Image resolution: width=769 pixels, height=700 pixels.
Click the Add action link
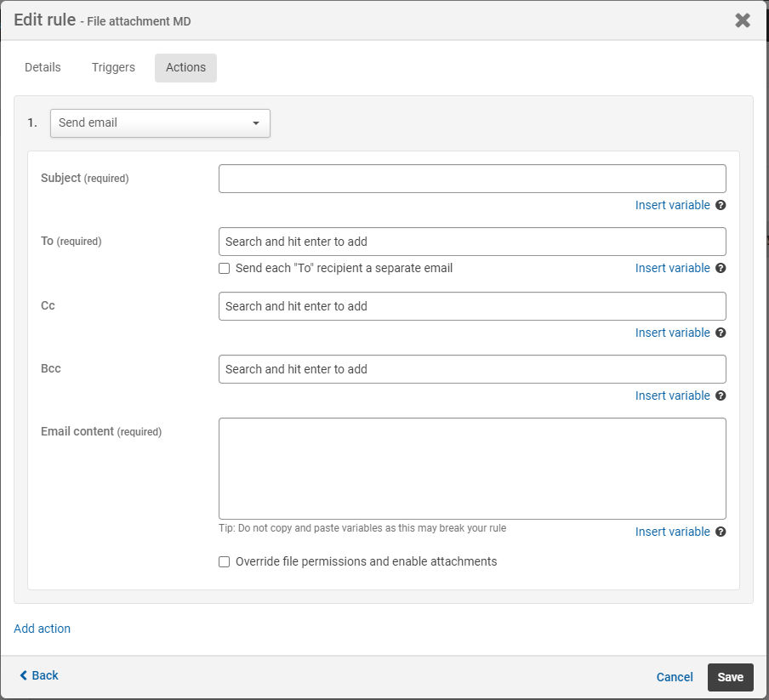coord(43,629)
